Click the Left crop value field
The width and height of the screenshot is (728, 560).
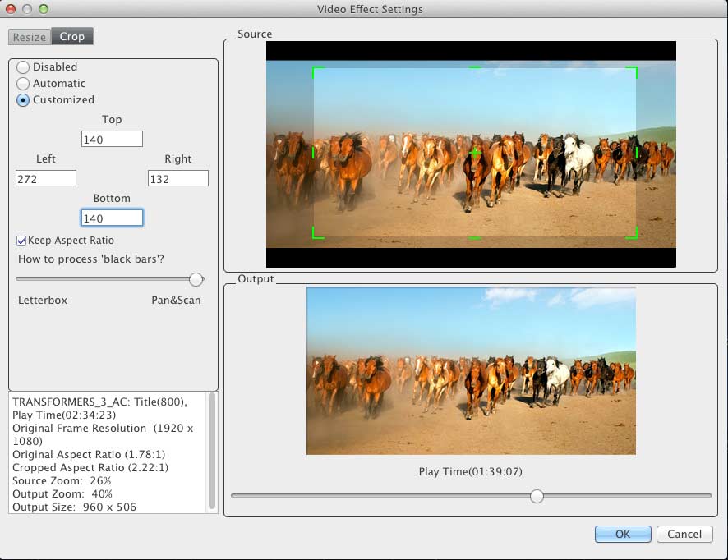click(46, 179)
